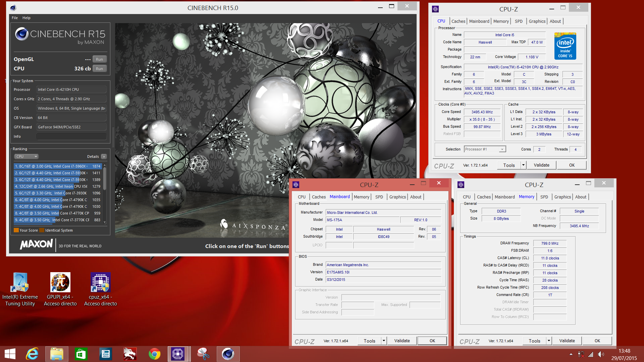Click the Identical System color swatch
The height and width of the screenshot is (362, 644).
[x=42, y=230]
